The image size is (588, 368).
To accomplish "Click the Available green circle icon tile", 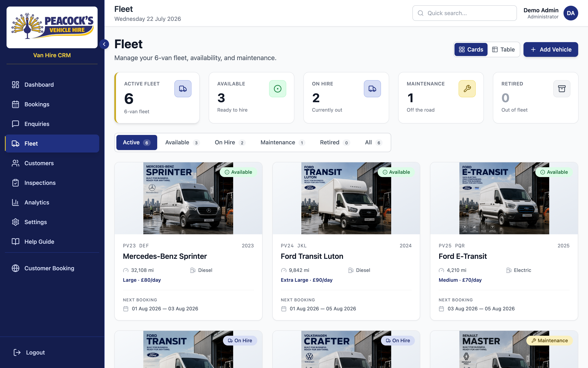I will [277, 89].
